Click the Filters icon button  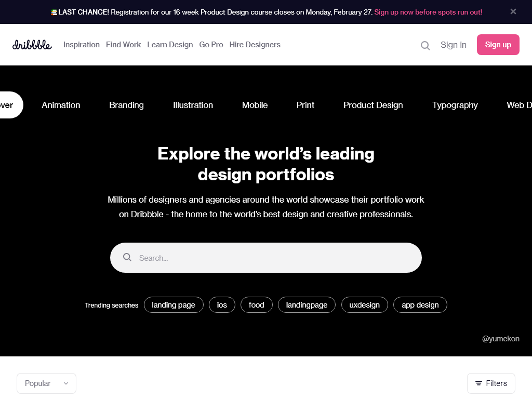[491, 383]
